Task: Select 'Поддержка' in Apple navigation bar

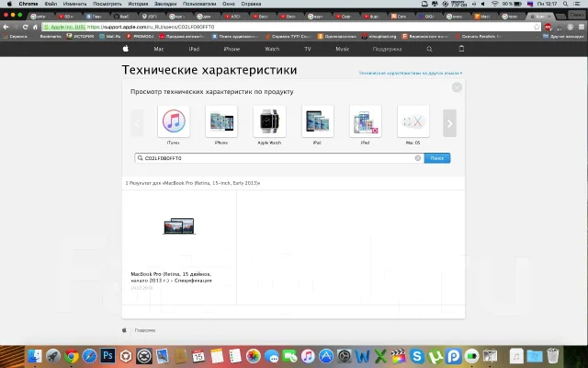Action: [387, 49]
